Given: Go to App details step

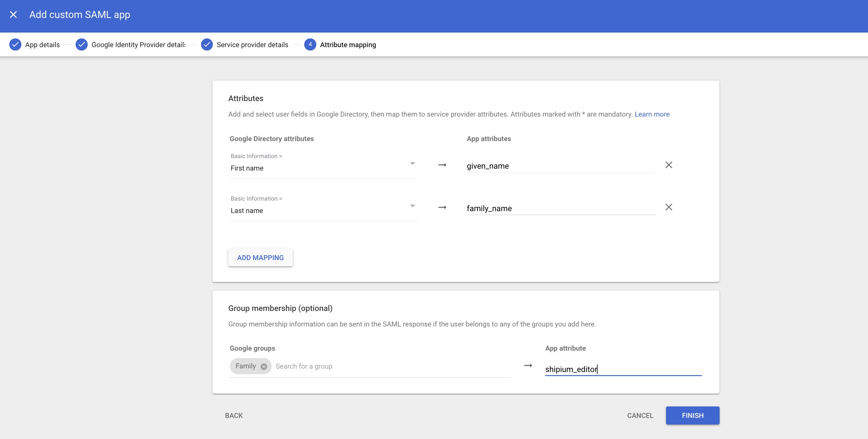Looking at the screenshot, I should (42, 45).
